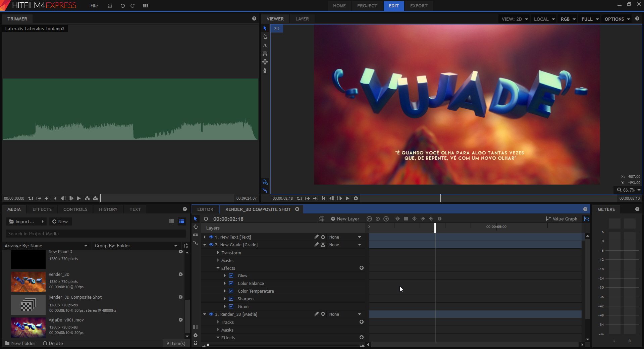This screenshot has width=644, height=349.
Task: Open the Group By: Folder dropdown
Action: [x=136, y=246]
